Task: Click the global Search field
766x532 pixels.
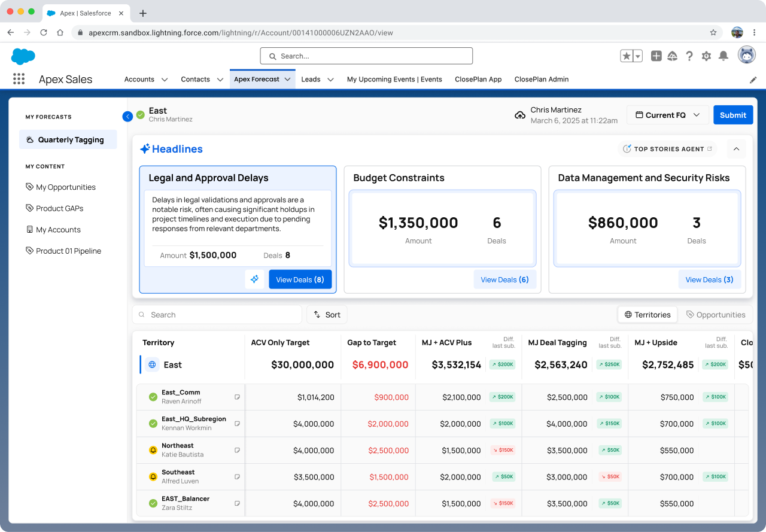Action: click(366, 56)
